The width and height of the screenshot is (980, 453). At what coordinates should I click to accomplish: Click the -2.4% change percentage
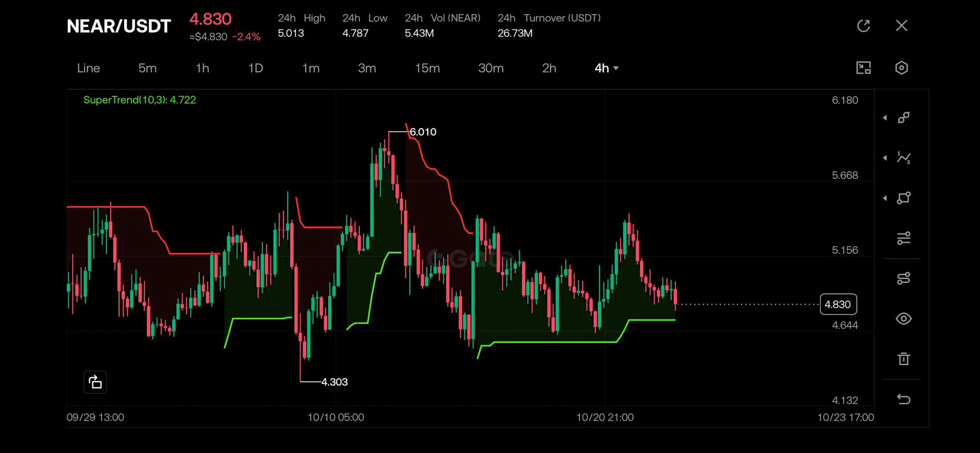tap(246, 37)
